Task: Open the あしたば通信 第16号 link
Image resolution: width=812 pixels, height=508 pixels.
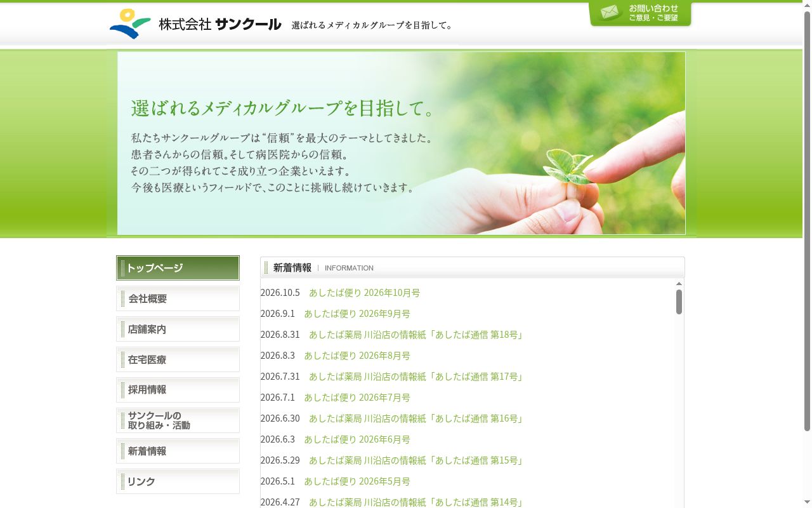Action: coord(417,418)
